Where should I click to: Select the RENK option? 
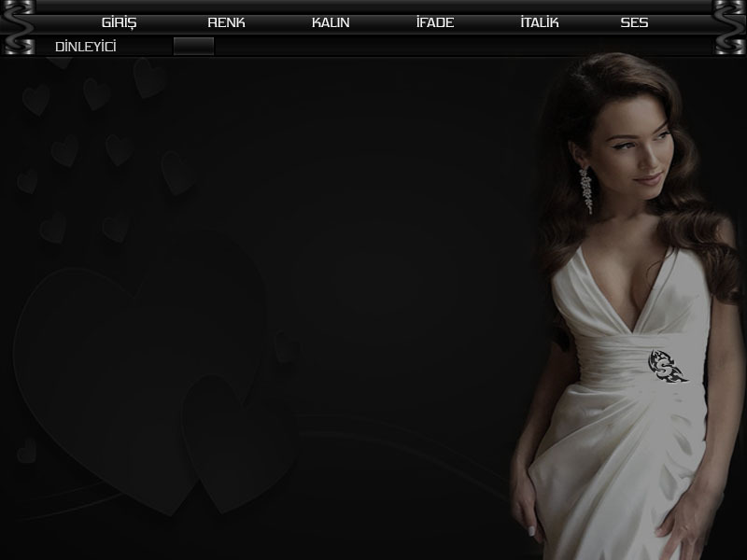(226, 22)
